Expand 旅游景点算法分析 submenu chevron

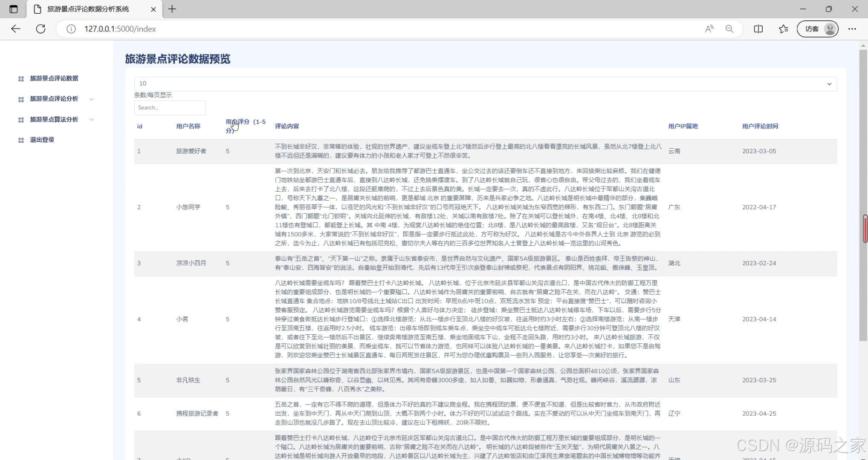91,120
